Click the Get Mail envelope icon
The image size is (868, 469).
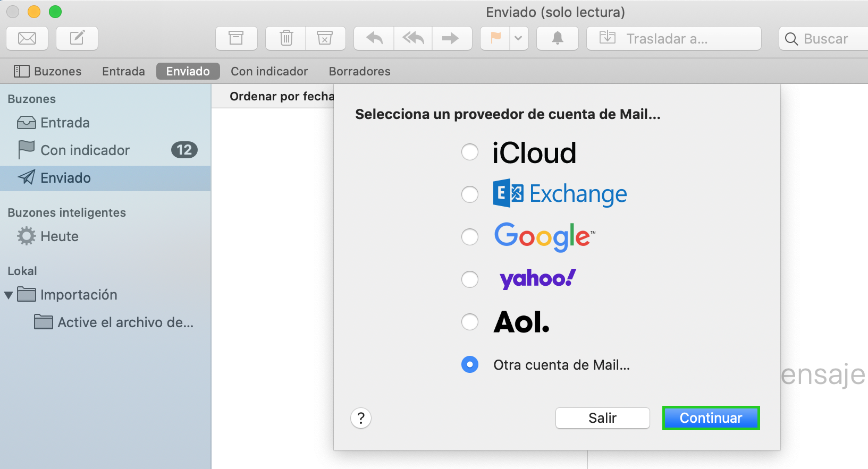tap(27, 38)
